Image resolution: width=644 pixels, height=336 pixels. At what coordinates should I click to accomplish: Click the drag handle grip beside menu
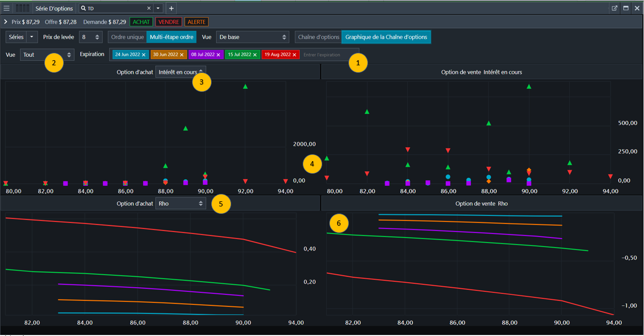click(x=22, y=8)
